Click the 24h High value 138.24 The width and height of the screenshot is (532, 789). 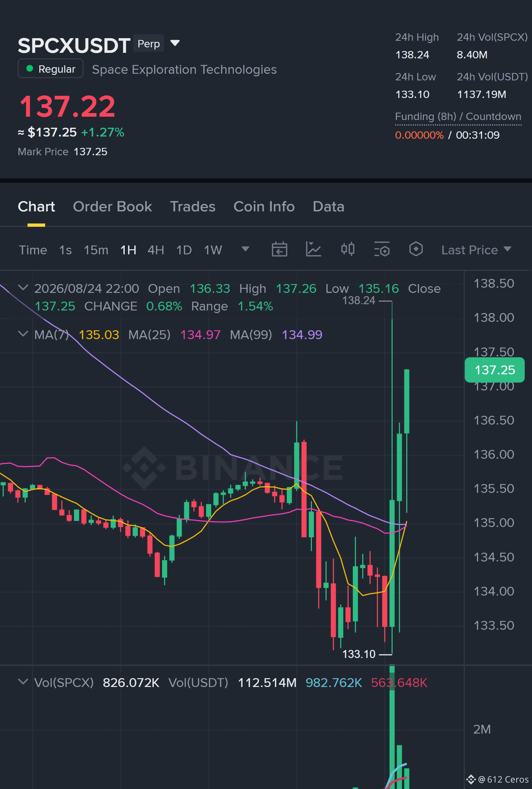[x=412, y=55]
